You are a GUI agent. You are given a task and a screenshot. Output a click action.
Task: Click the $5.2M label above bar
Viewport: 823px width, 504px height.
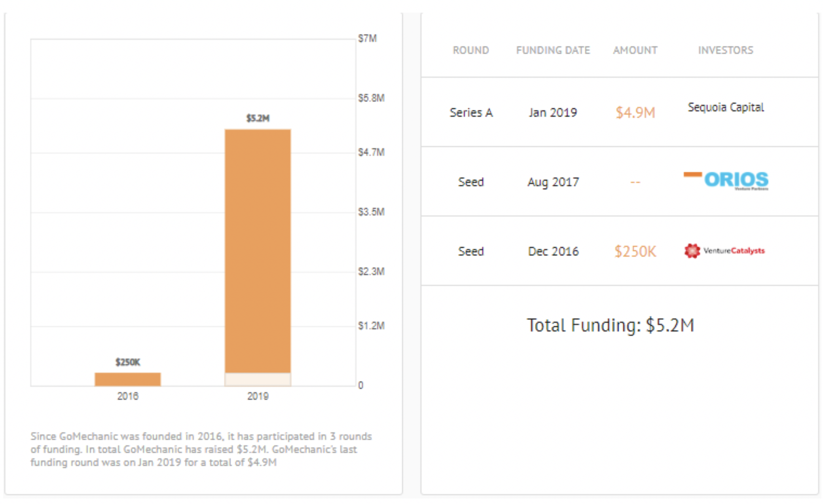(258, 118)
